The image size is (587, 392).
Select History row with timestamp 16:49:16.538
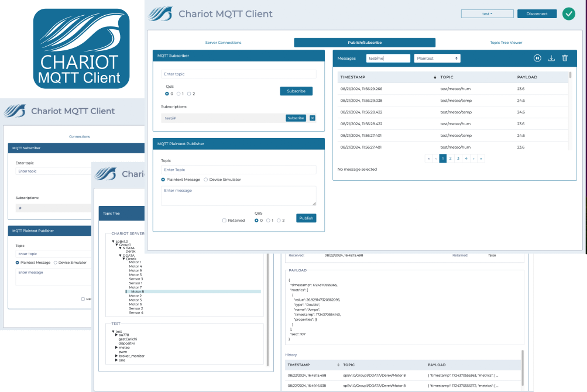[x=403, y=386]
